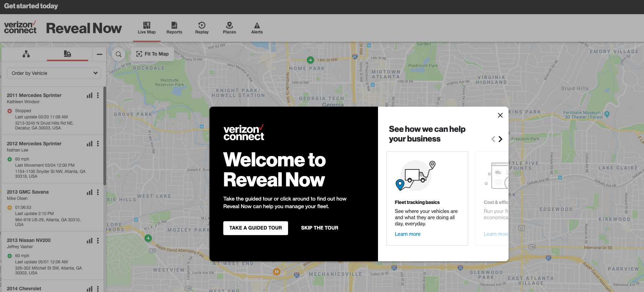Click the Fleet tracking basics illustration

pos(416,176)
